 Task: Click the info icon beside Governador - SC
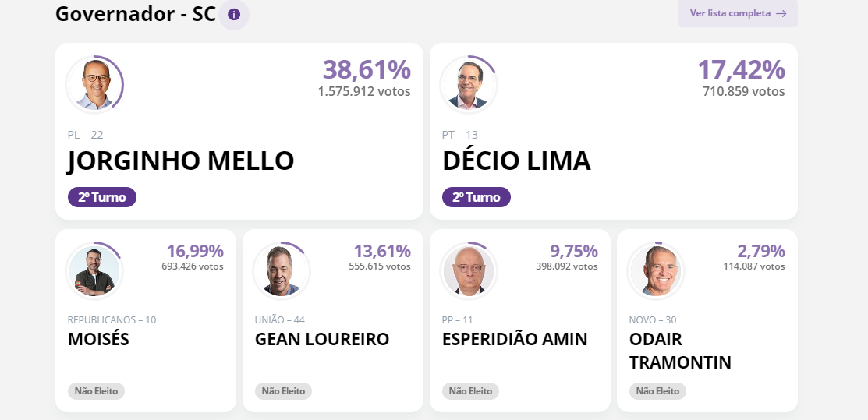[x=234, y=14]
